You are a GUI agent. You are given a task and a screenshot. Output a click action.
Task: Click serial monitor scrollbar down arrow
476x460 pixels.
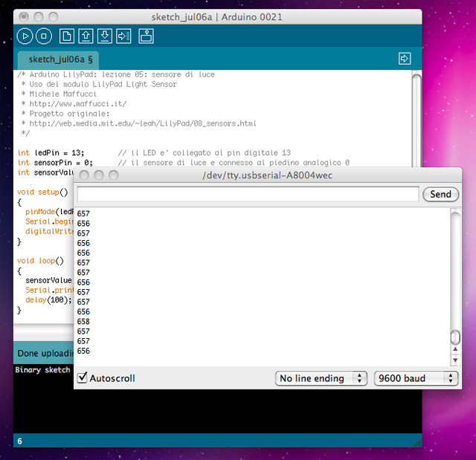pos(455,360)
